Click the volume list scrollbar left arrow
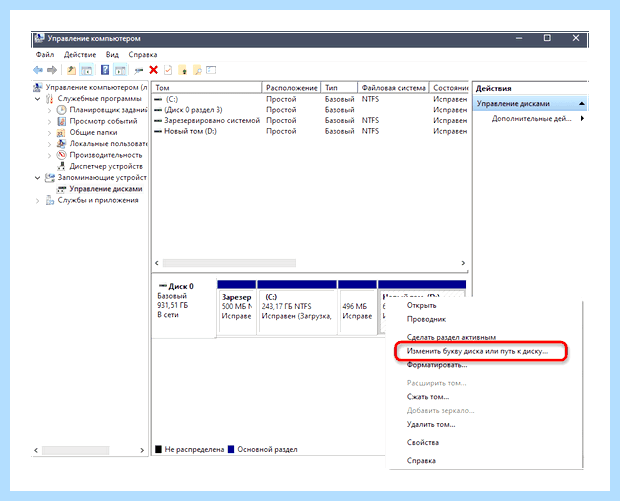The image size is (620, 501). (x=157, y=263)
